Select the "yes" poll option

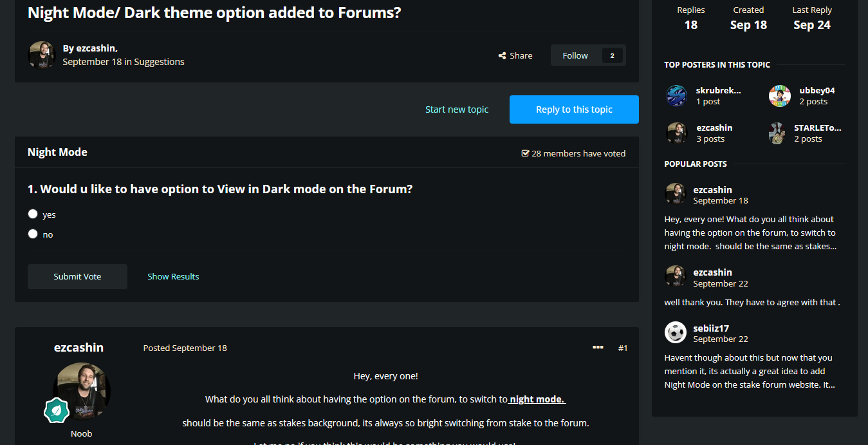click(x=33, y=214)
